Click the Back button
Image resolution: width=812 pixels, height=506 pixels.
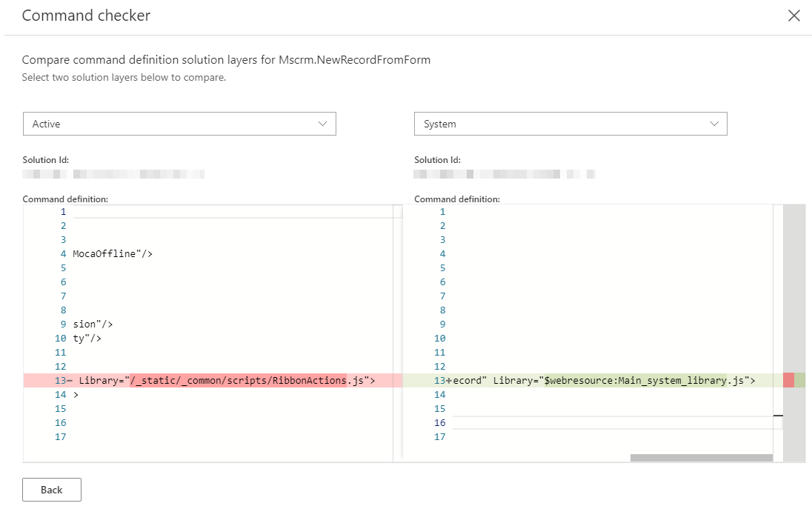coord(51,489)
